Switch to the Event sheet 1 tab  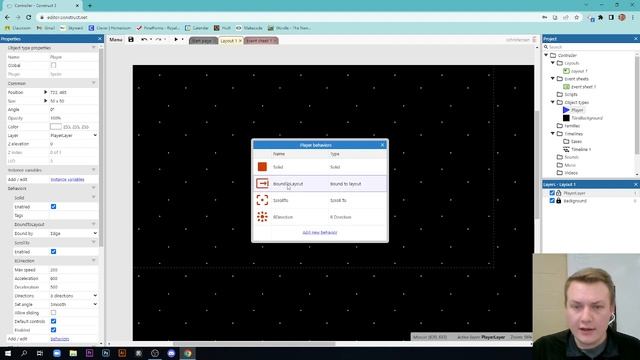[259, 41]
